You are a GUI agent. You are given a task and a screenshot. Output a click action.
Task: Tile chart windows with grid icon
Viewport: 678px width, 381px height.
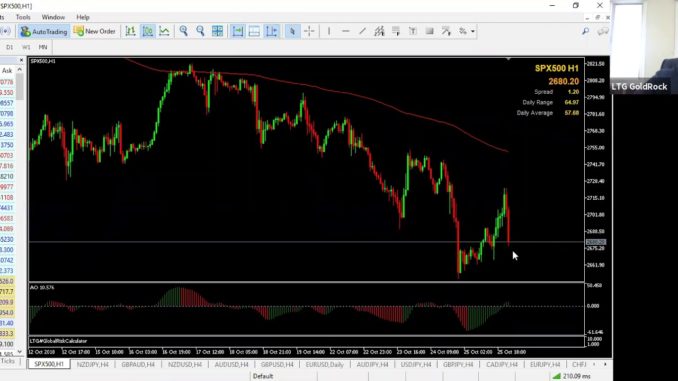pyautogui.click(x=217, y=31)
